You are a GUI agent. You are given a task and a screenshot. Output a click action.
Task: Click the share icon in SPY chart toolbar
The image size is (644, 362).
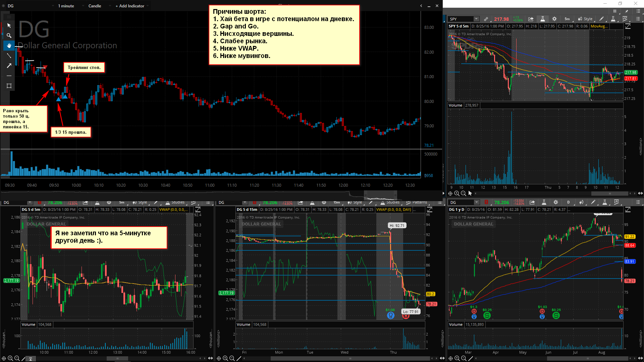point(531,19)
